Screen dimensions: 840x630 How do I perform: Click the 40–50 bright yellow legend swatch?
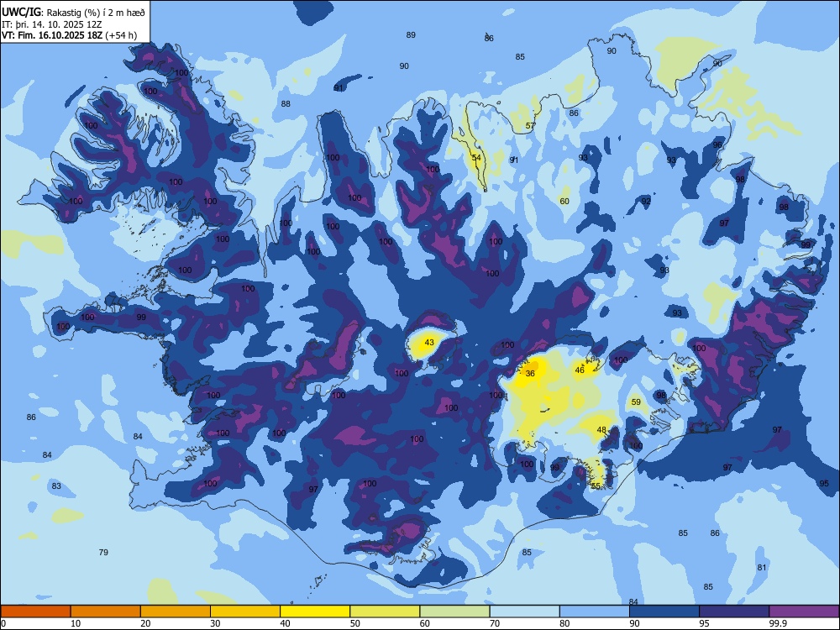click(315, 612)
